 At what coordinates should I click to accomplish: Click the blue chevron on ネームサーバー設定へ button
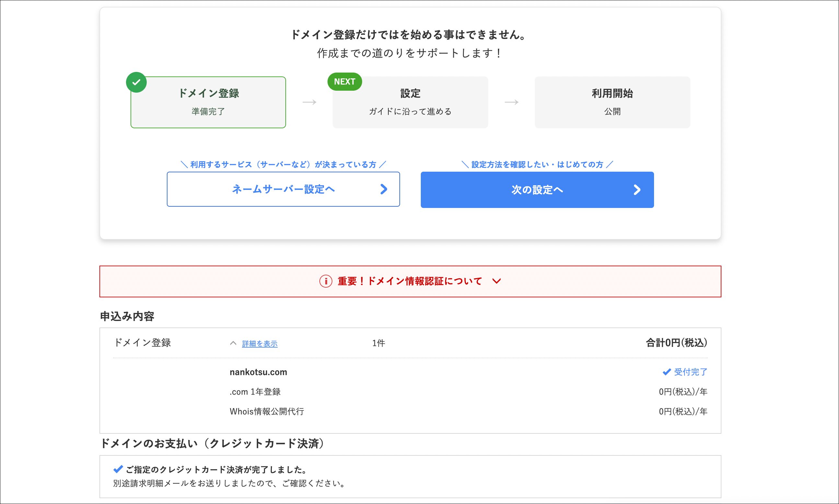point(384,189)
